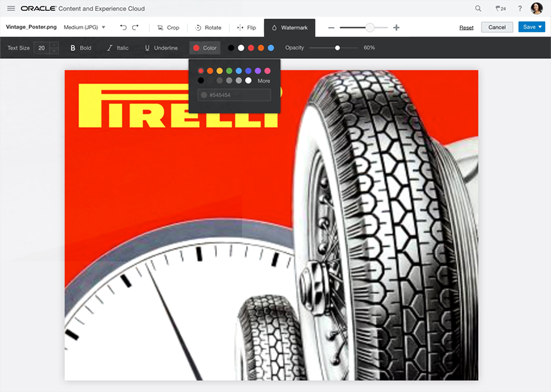This screenshot has height=392, width=551.
Task: Pick the blue quick swatch in toolbar
Action: tap(271, 48)
